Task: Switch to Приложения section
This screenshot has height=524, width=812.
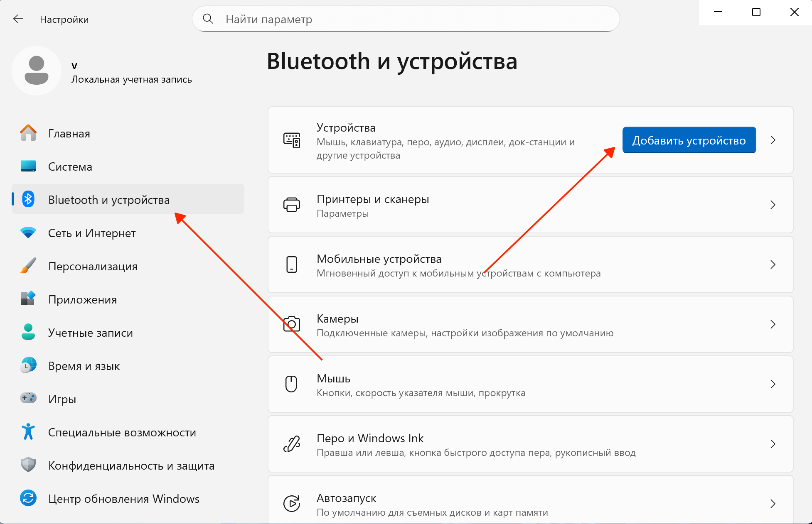Action: [128, 299]
